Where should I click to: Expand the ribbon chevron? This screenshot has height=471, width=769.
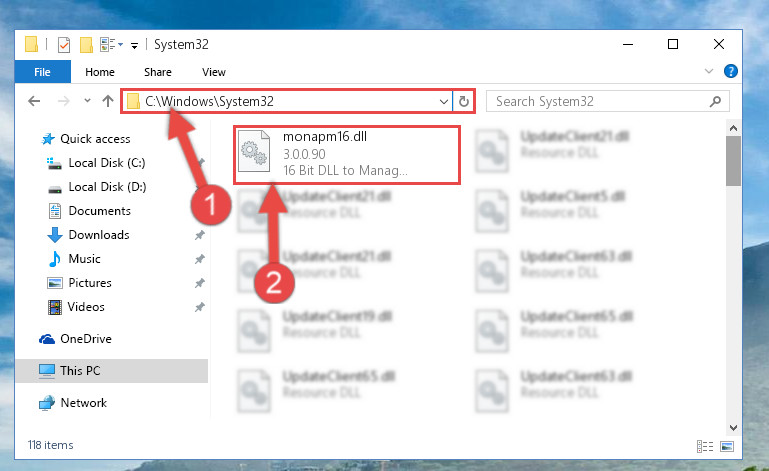pos(709,72)
